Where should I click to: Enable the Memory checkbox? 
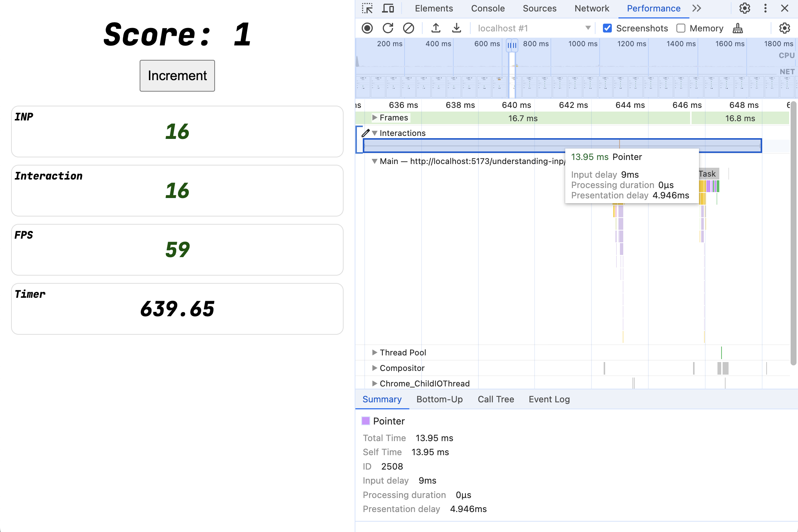[x=679, y=28]
